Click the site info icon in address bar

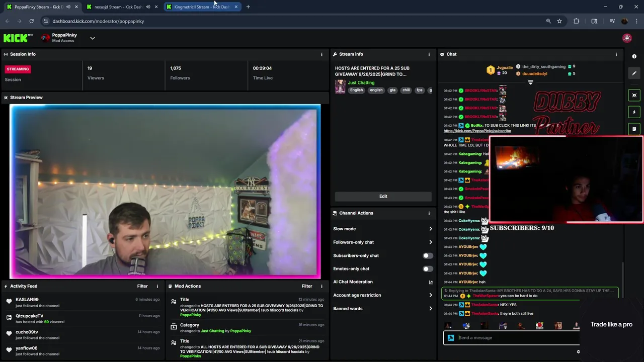coord(46,21)
